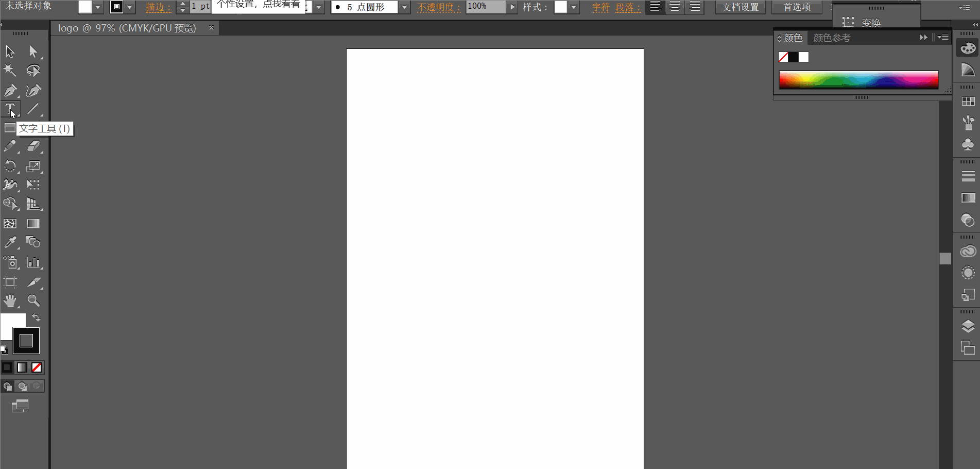Switch to the 颜色参考 tab
The width and height of the screenshot is (980, 469).
(831, 37)
